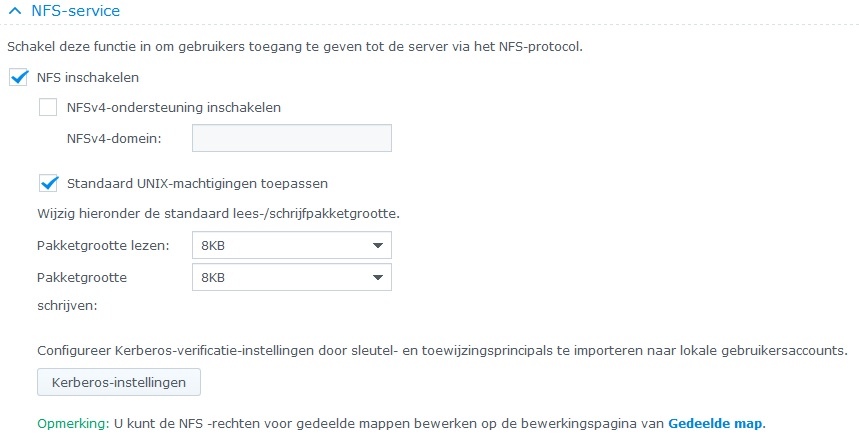Untick Standaard UNIX-machtigingen toepassen checkbox
The height and width of the screenshot is (443, 859).
48,183
